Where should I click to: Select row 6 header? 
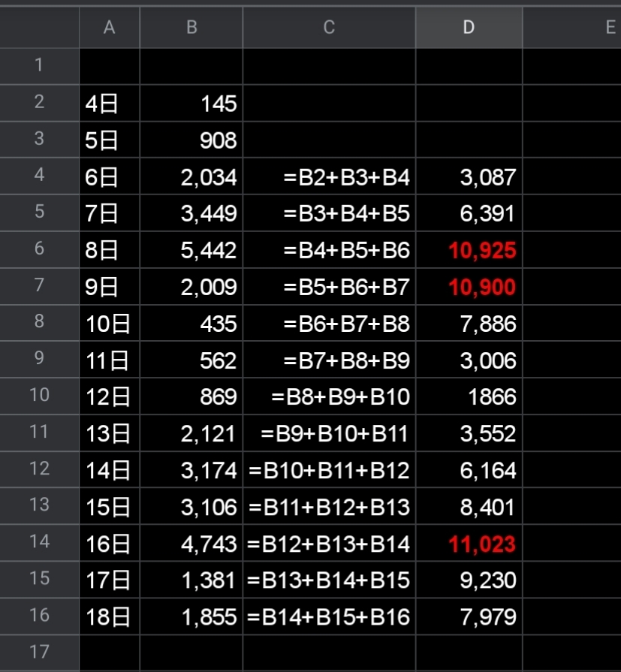pos(39,249)
